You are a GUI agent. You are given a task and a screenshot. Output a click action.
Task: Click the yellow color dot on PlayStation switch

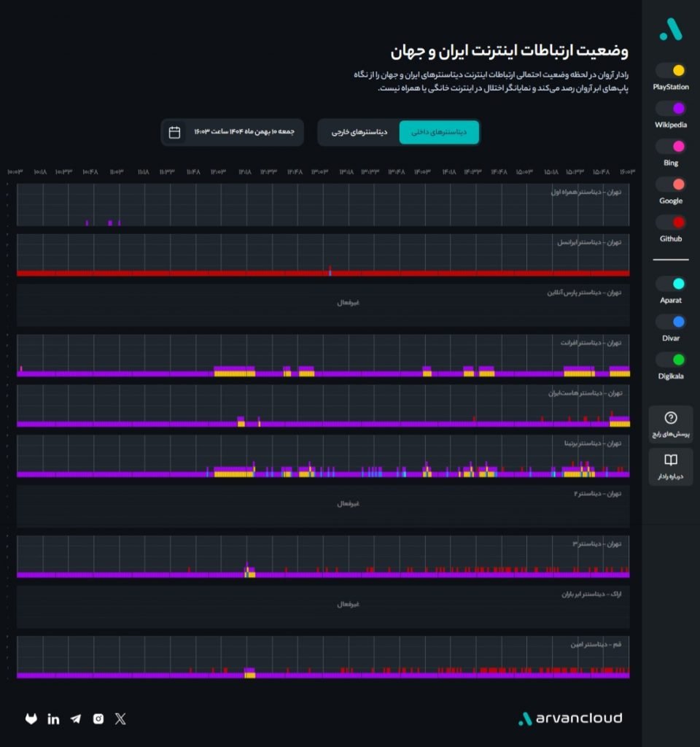(x=678, y=71)
